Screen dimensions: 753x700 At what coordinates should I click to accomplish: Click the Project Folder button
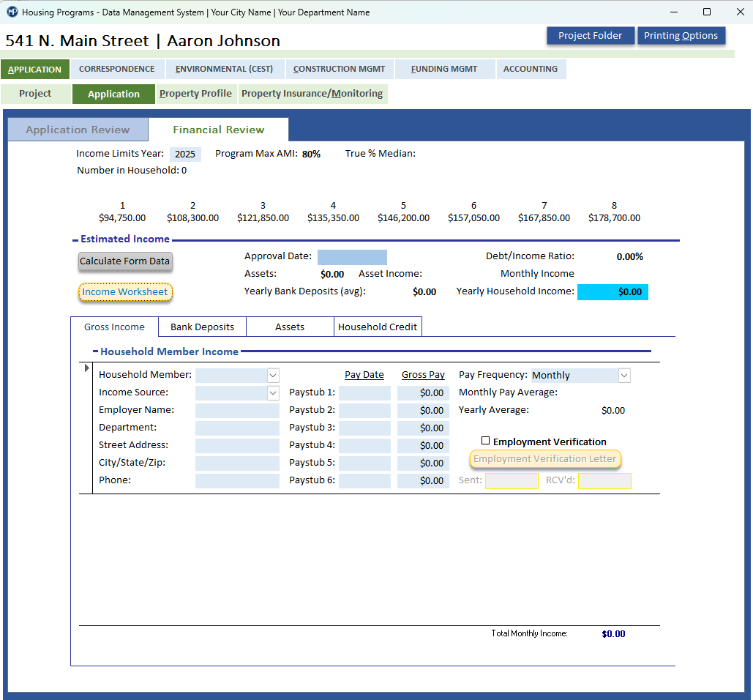(591, 36)
